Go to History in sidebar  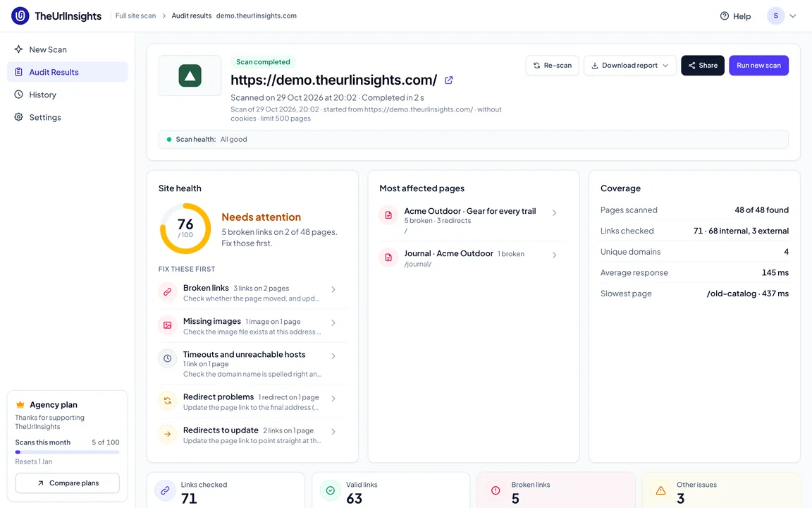pos(68,95)
